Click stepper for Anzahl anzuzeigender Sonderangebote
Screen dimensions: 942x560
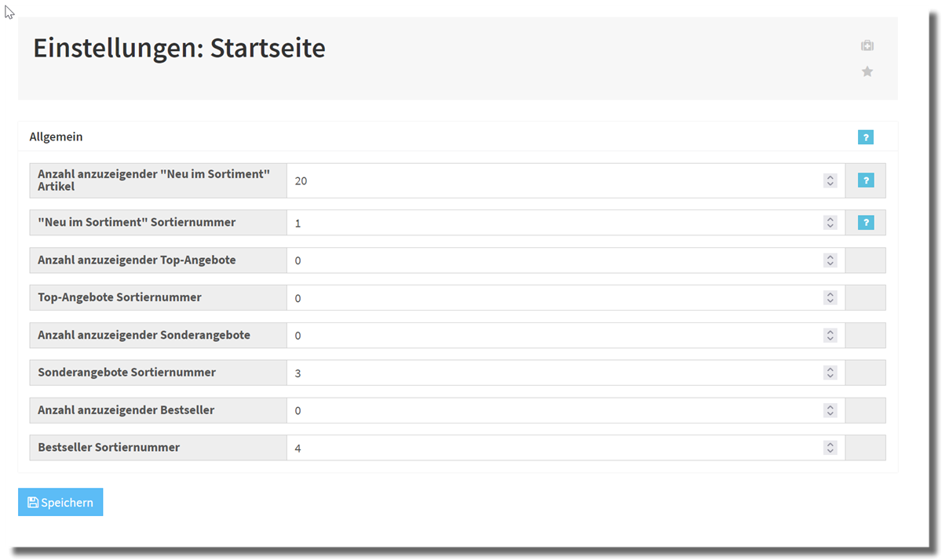coord(830,336)
